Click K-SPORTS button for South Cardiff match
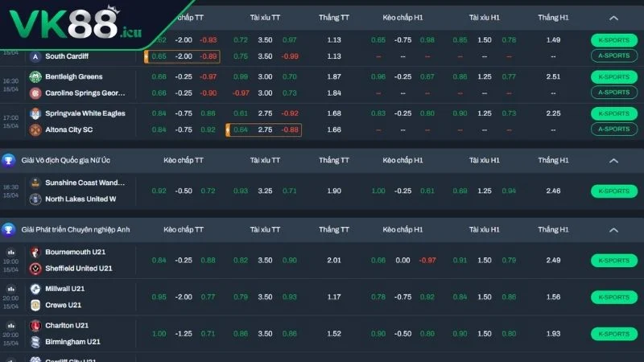 (614, 40)
